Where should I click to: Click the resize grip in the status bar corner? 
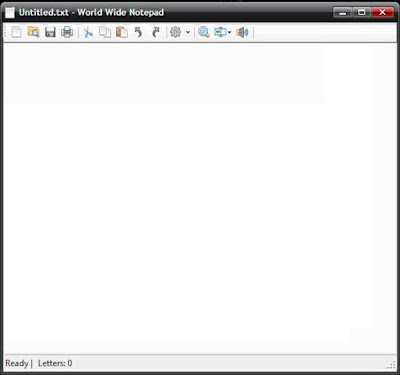392,365
